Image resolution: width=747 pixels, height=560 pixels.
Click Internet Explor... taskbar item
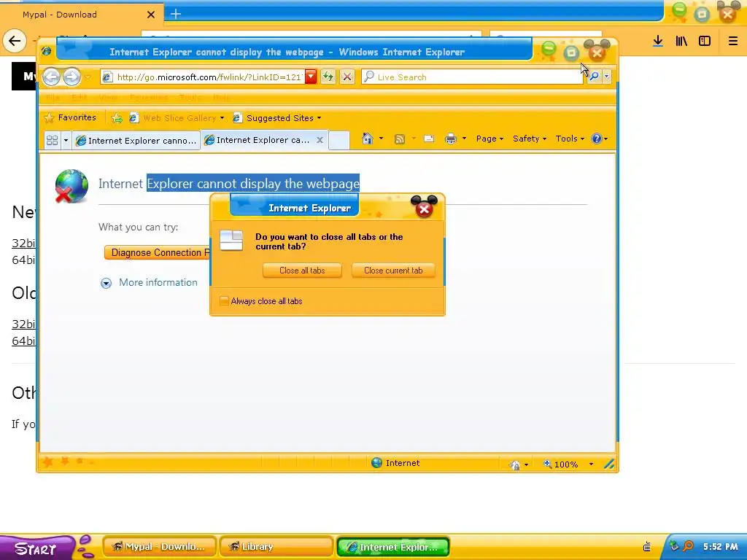[393, 547]
